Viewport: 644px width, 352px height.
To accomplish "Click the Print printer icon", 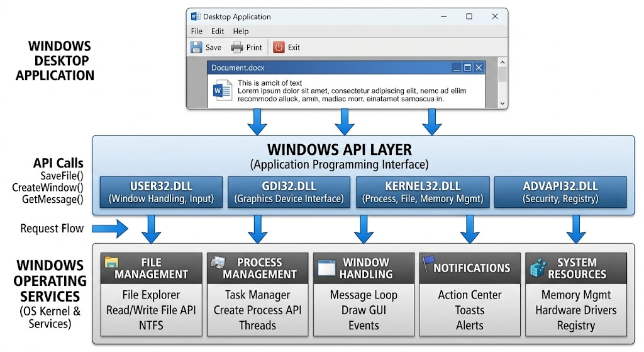I will click(237, 47).
